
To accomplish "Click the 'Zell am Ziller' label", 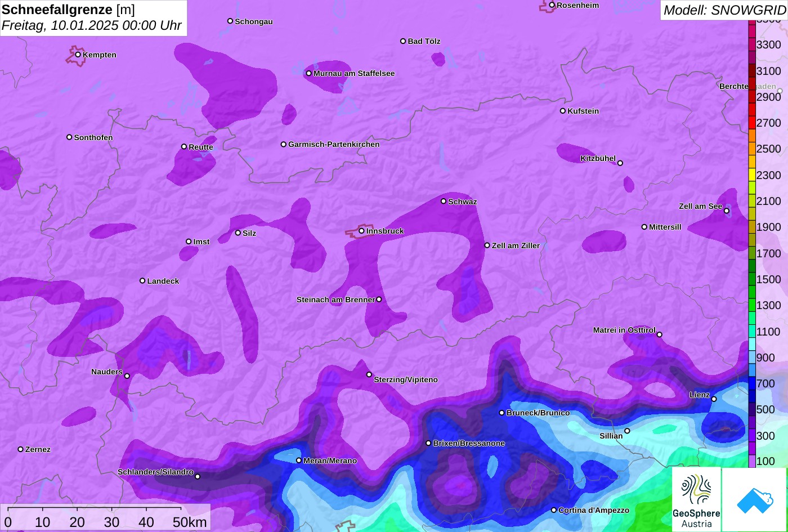I will [x=516, y=246].
